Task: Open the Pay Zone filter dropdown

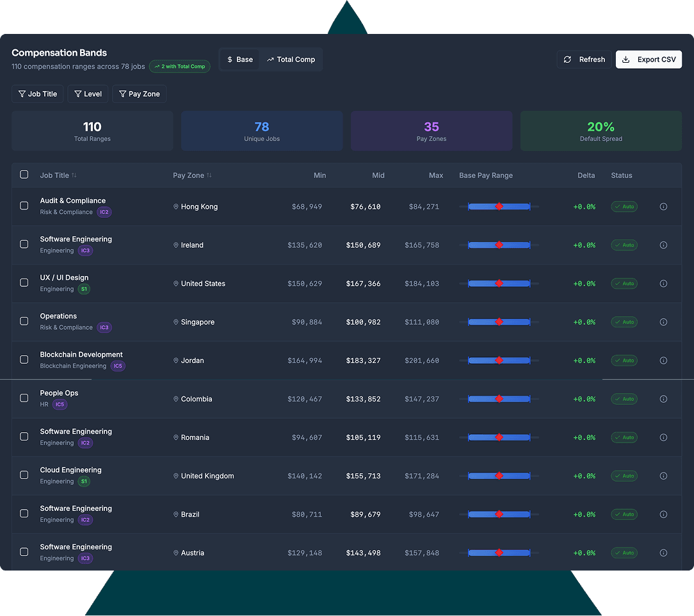Action: (x=139, y=93)
